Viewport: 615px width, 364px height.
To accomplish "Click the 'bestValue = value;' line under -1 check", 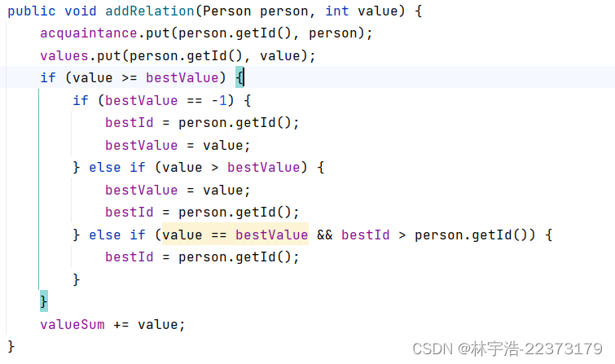I will click(178, 146).
